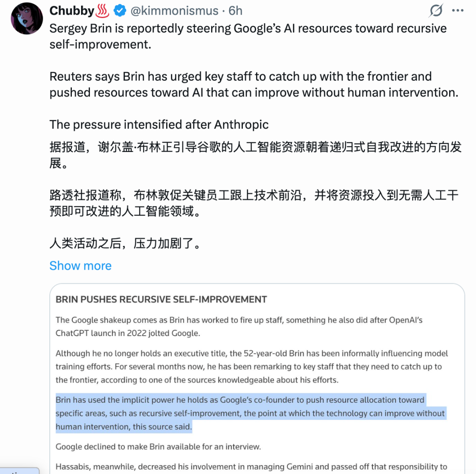Image resolution: width=476 pixels, height=474 pixels.
Task: Visit the @kimmonismus handle
Action: pos(174,11)
